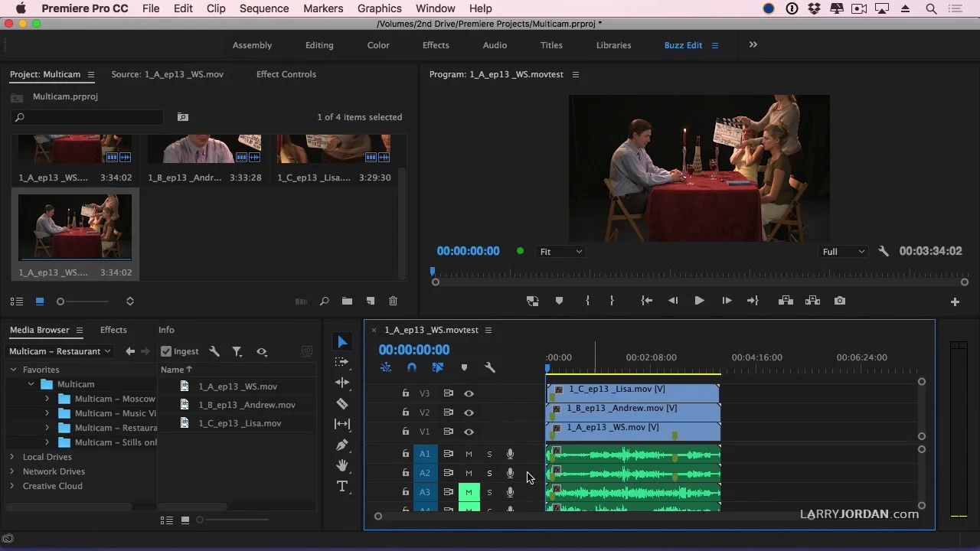Toggle V3 track output eye
The height and width of the screenshot is (551, 980).
coord(469,393)
